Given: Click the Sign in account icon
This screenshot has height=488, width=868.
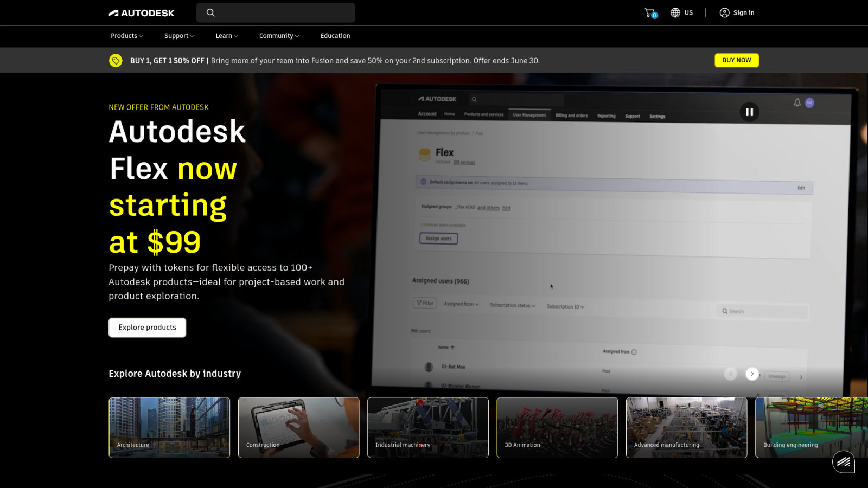Looking at the screenshot, I should click(x=724, y=12).
